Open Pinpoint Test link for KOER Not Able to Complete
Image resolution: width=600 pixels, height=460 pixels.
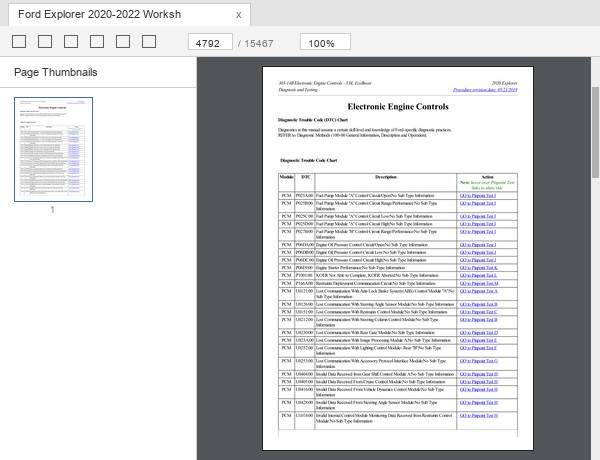click(478, 276)
